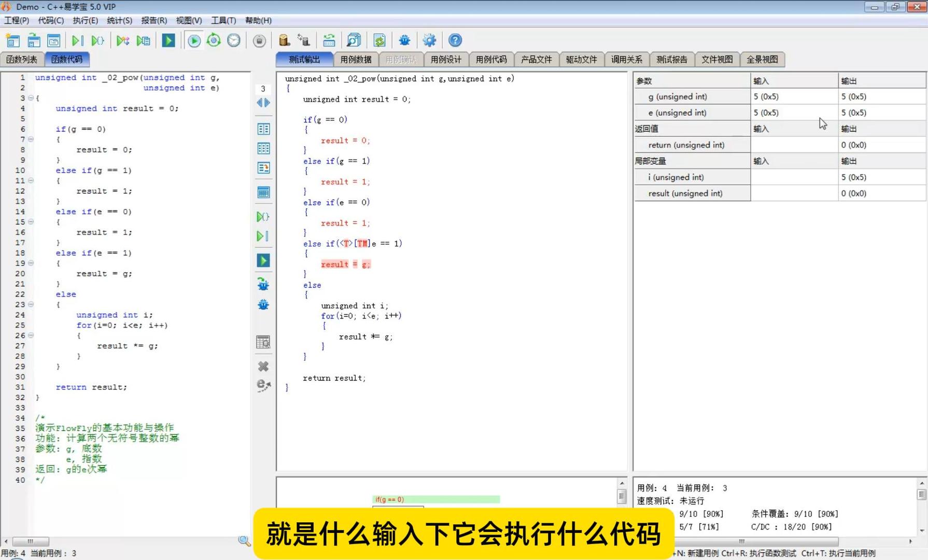Click the solid green square play icon
This screenshot has width=928, height=560.
pyautogui.click(x=168, y=40)
